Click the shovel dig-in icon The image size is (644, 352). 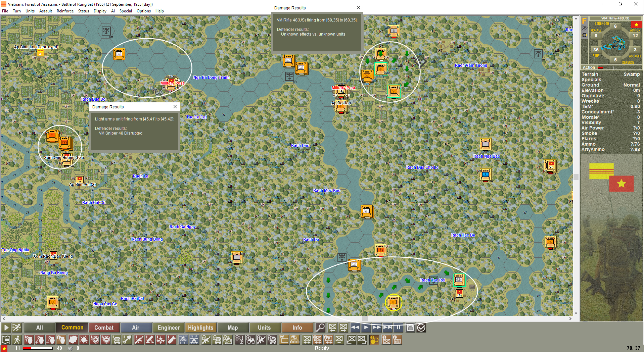coord(128,340)
